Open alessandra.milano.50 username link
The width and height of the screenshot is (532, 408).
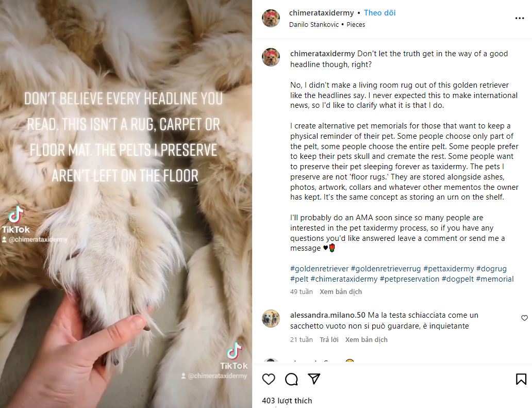tap(327, 315)
